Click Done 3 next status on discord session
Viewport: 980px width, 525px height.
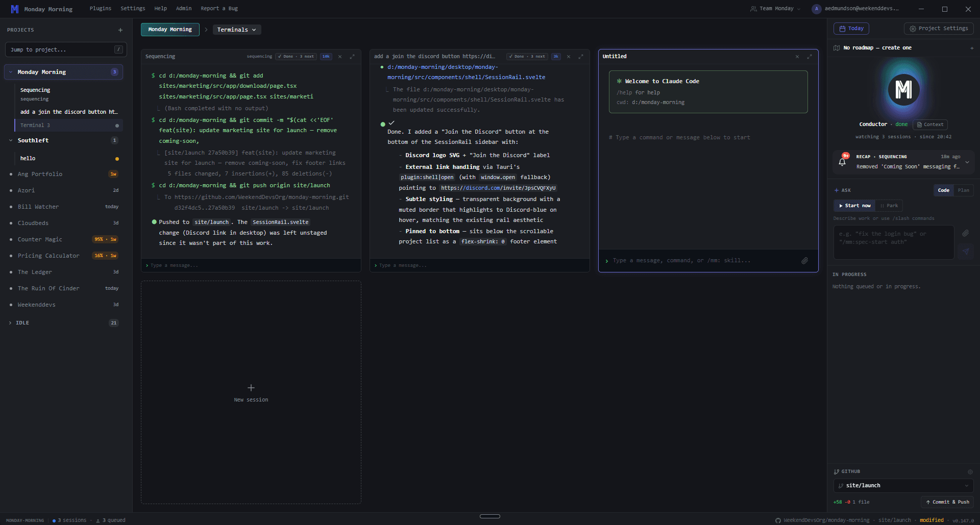(527, 57)
